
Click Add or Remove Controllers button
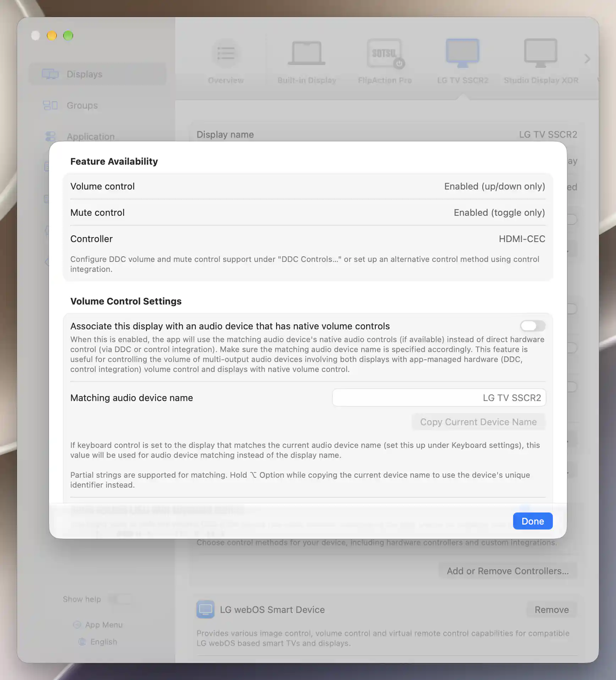[x=508, y=571]
